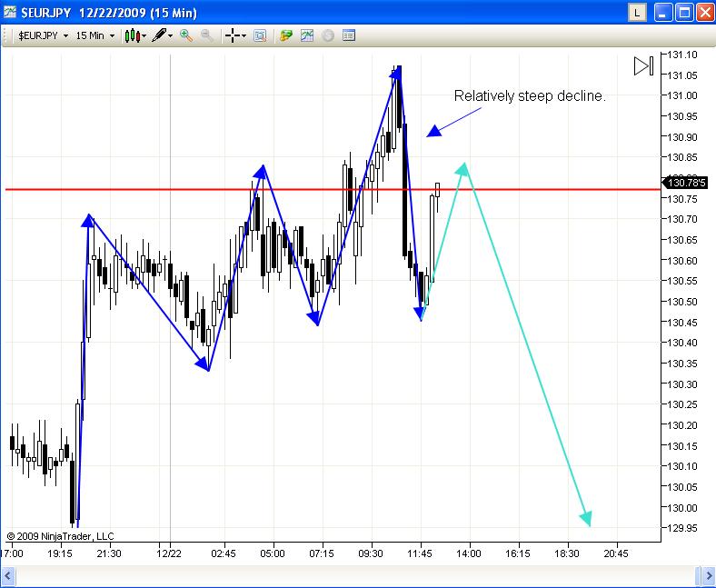The width and height of the screenshot is (716, 588).
Task: Click the 12/22 date label on time axis
Action: [x=169, y=553]
